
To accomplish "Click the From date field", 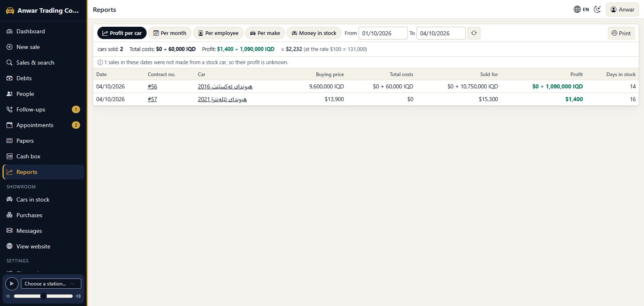I will [x=383, y=33].
